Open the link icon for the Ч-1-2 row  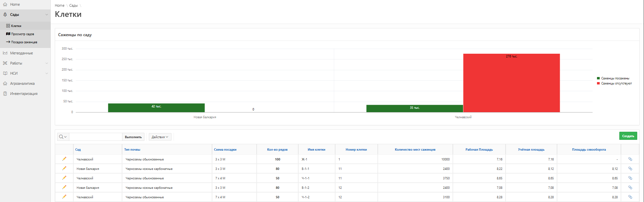(630, 197)
